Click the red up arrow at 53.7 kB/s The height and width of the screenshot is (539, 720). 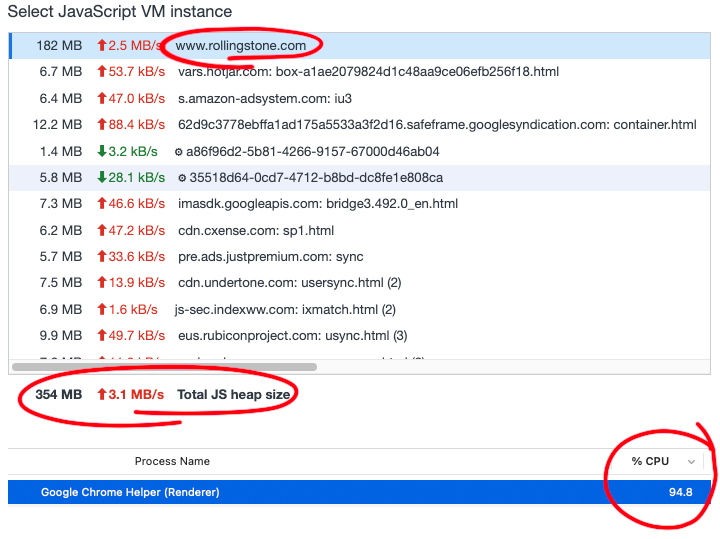pyautogui.click(x=102, y=72)
